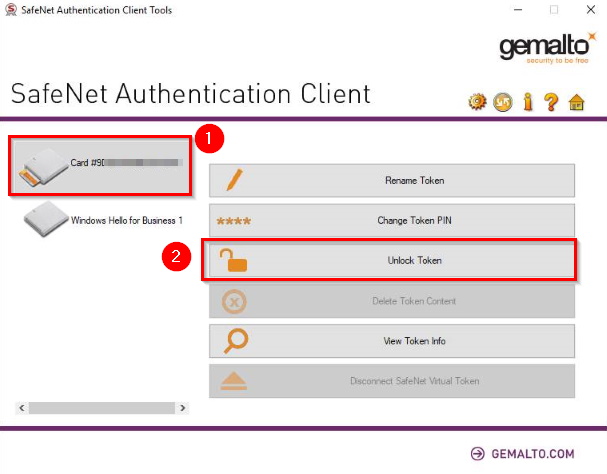Open the GEMALTO.COM link

coord(523,453)
